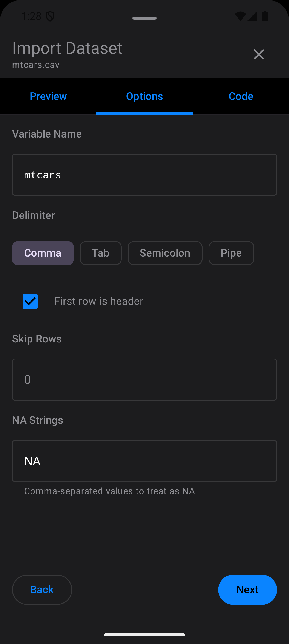Set delimiter to Pipe

point(231,253)
